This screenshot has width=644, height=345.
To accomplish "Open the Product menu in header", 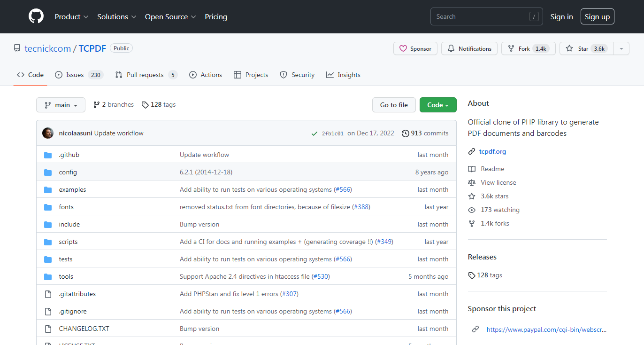I will point(71,17).
